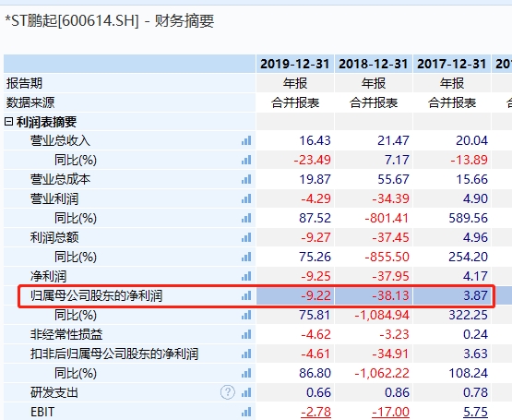Select the 2018-12-31 column header
Viewport: 512px width, 420px height.
pyautogui.click(x=374, y=64)
